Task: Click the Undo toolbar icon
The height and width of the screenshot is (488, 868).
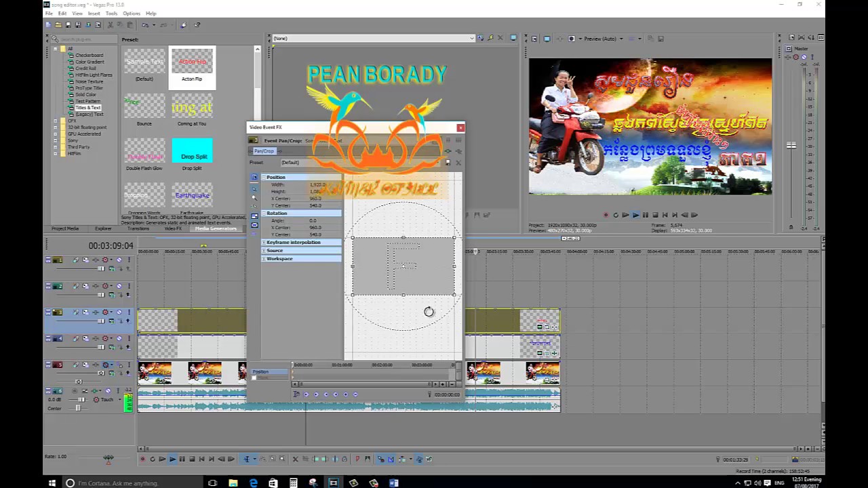Action: (145, 25)
